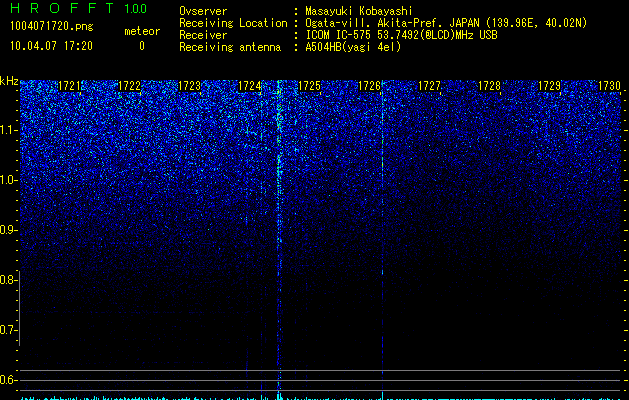Click the 1.1 kHz axis label

click(8, 130)
